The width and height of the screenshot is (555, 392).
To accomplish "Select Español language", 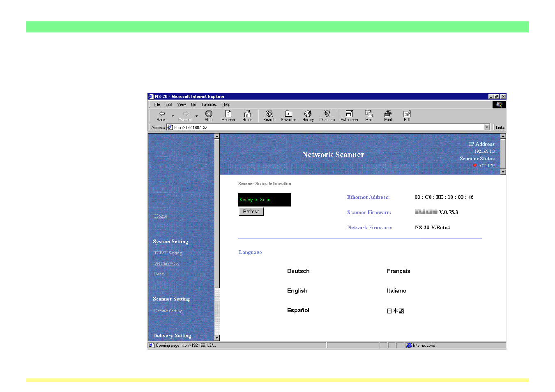I will pos(298,311).
